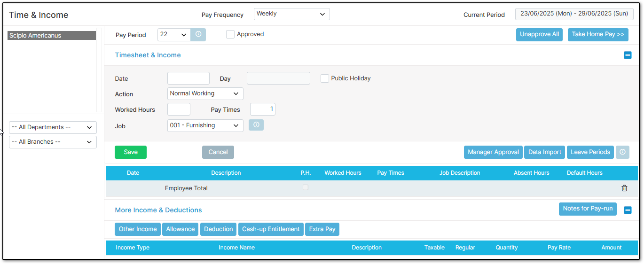Click the Unapprove All button
The height and width of the screenshot is (264, 644).
pyautogui.click(x=539, y=34)
